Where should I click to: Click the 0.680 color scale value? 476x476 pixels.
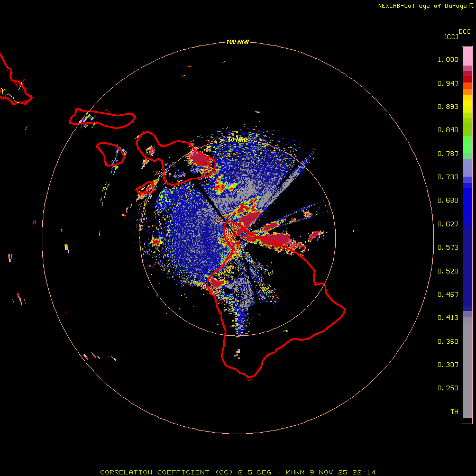pos(448,200)
